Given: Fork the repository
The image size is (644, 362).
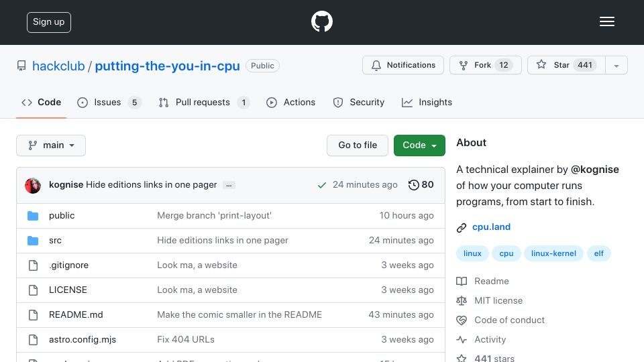Looking at the screenshot, I should (x=486, y=65).
